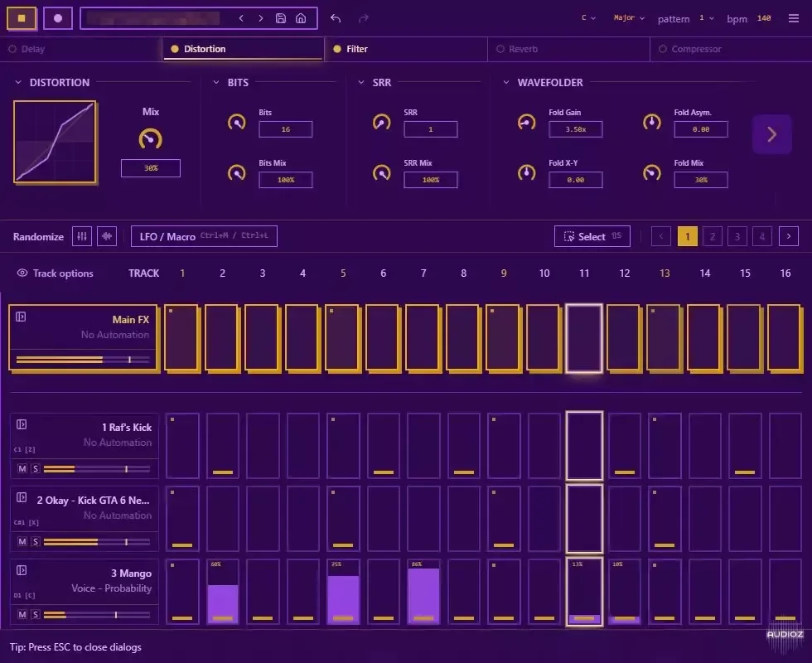812x663 pixels.
Task: Save the preset with floppy icon
Action: (x=281, y=18)
